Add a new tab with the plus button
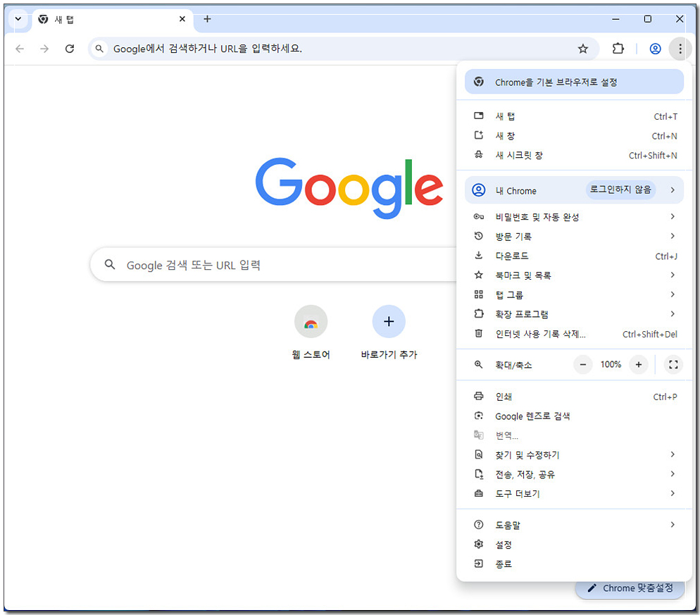This screenshot has height=615, width=700. click(x=207, y=19)
